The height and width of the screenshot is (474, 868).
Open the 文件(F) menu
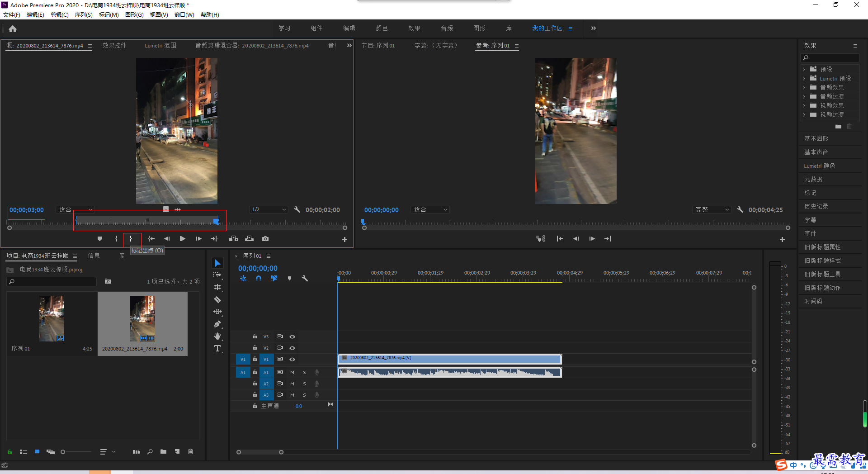click(x=12, y=15)
